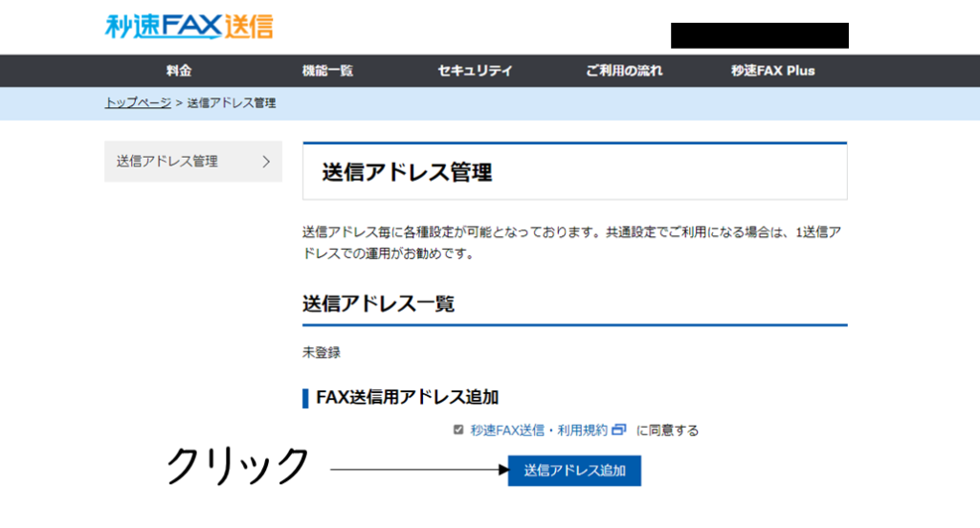Follow the トップページ breadcrumb link

[x=138, y=102]
